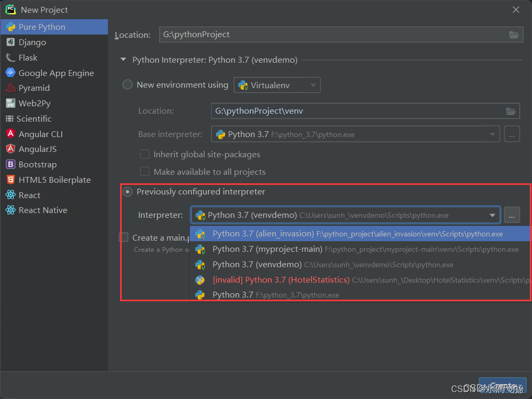Select the Pyramid framework icon

11,88
